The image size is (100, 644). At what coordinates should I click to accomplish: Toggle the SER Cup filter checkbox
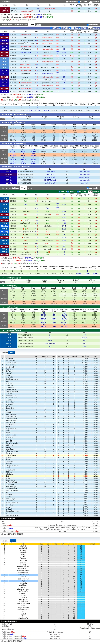tap(70, 28)
